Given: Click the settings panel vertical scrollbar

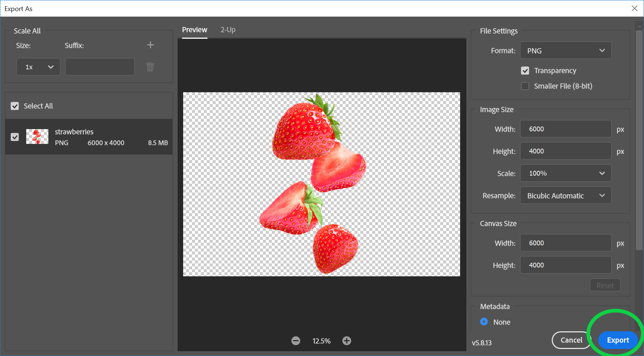Looking at the screenshot, I should pos(639,140).
